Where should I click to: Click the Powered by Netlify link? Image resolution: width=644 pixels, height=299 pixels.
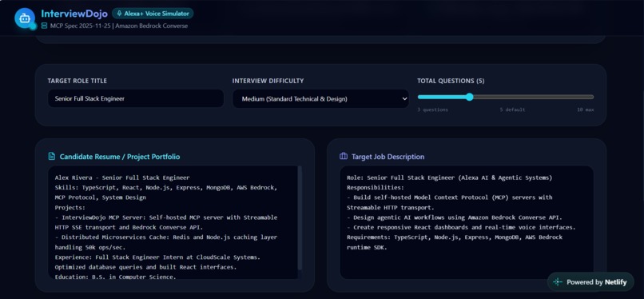(590, 282)
